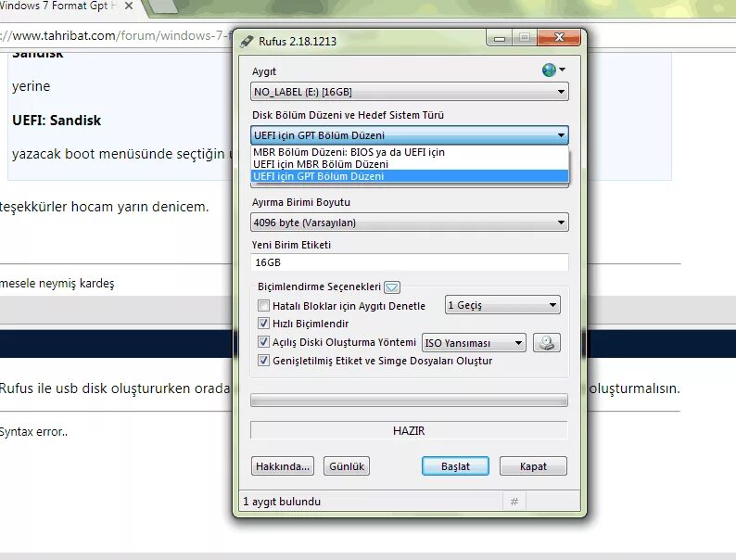Click the Rufus USB title bar icon
736x560 pixels.
(x=247, y=42)
